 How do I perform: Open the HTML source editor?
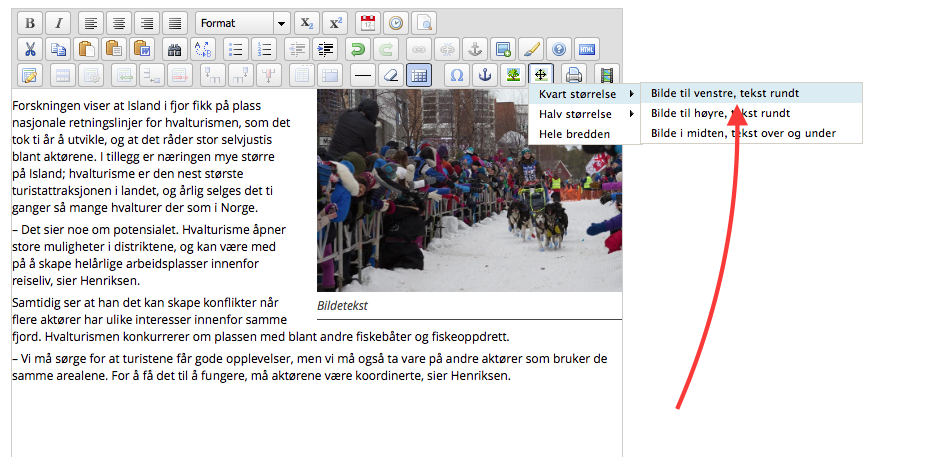point(588,49)
